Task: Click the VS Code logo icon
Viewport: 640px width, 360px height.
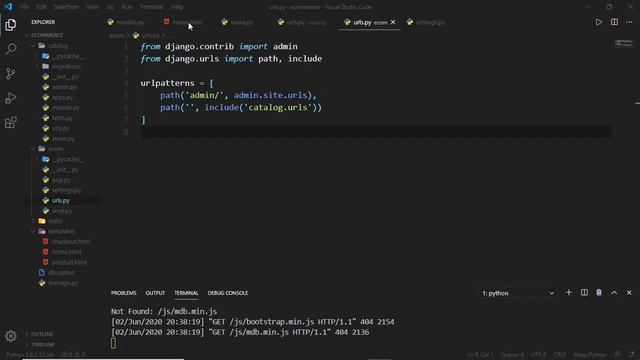Action: pos(8,7)
